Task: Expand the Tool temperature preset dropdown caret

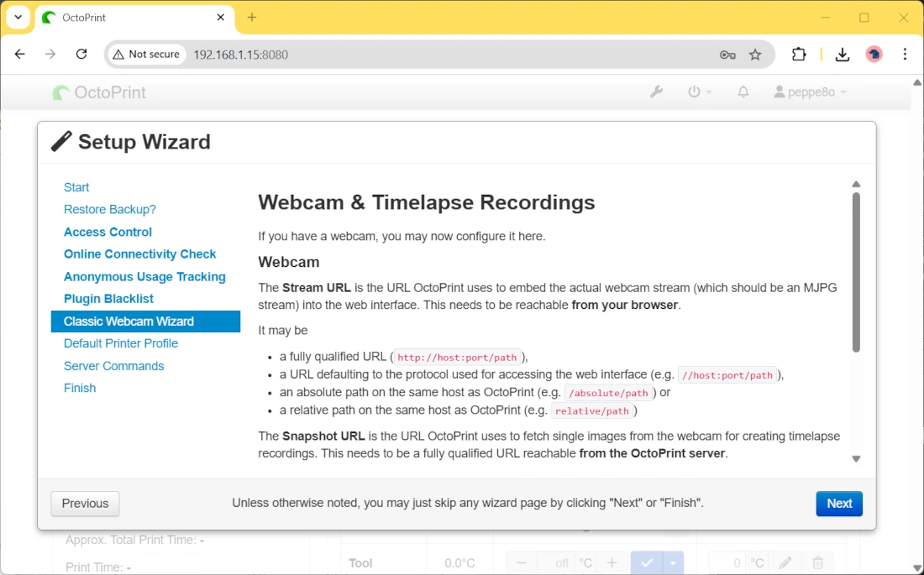Action: point(673,563)
